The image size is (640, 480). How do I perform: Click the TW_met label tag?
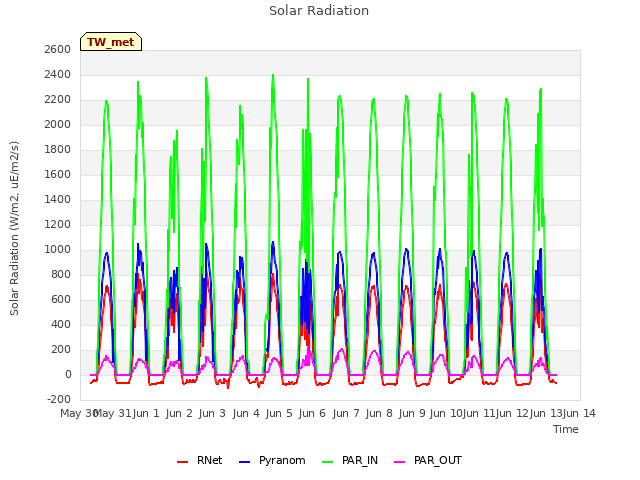pyautogui.click(x=111, y=42)
